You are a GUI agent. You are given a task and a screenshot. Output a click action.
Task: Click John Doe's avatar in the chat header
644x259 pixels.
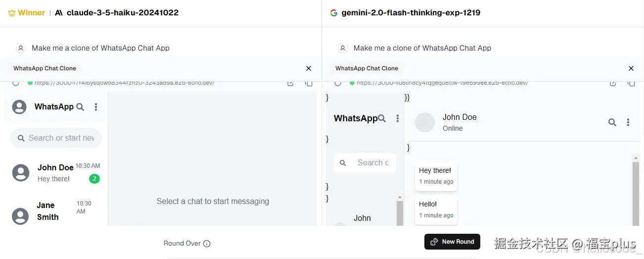click(425, 122)
